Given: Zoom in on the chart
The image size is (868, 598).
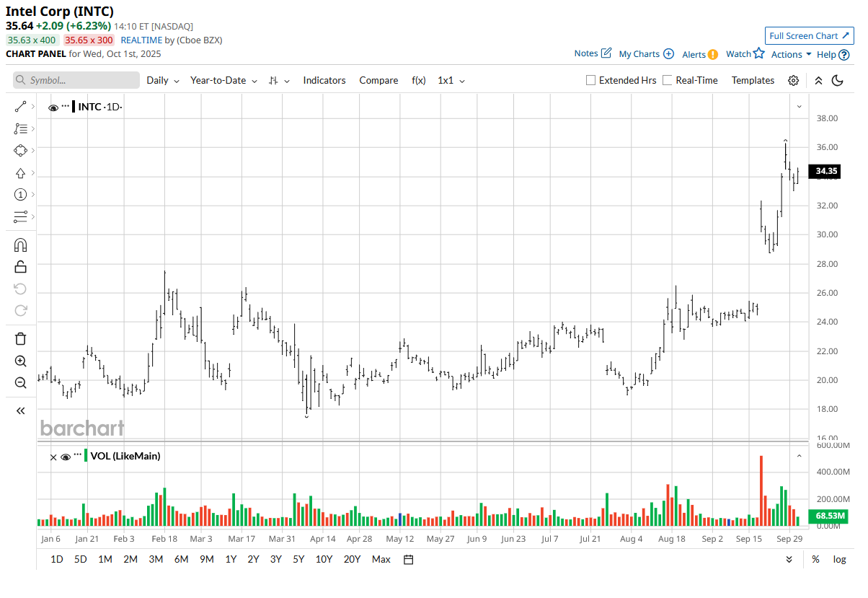Looking at the screenshot, I should 20,361.
